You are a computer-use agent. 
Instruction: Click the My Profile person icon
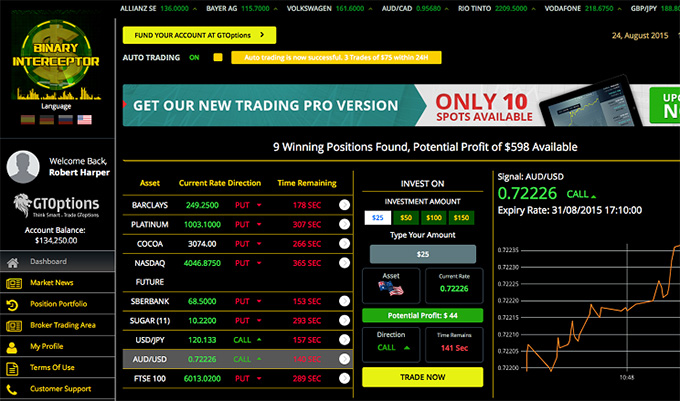(12, 347)
